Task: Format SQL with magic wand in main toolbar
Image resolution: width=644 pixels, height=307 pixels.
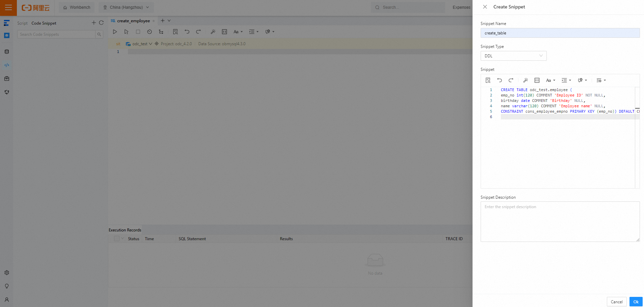Action: pos(213,32)
